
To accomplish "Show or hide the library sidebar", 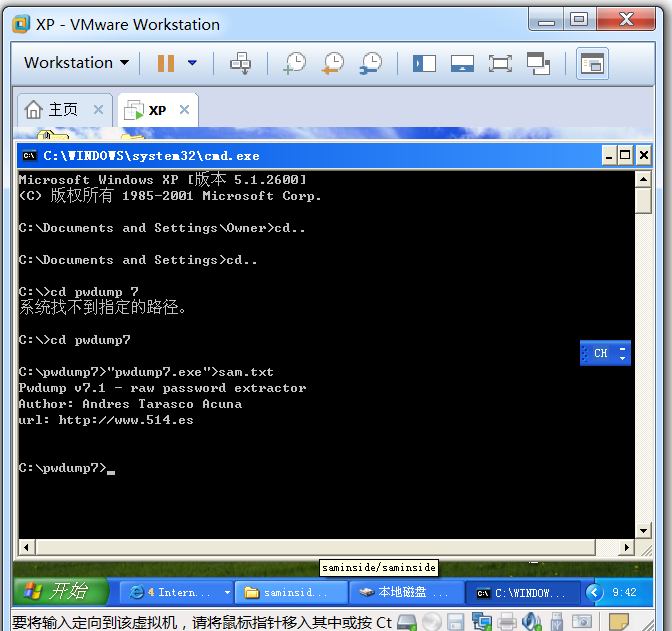I will 424,63.
